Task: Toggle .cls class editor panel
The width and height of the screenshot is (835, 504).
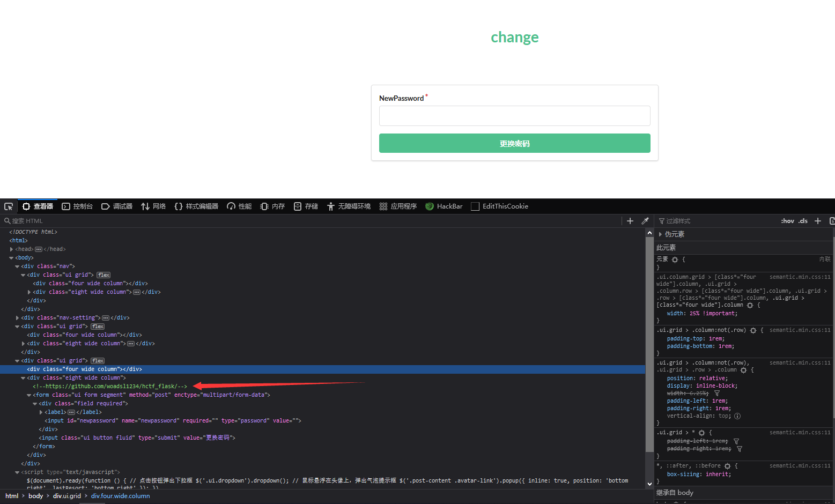Action: pos(803,221)
